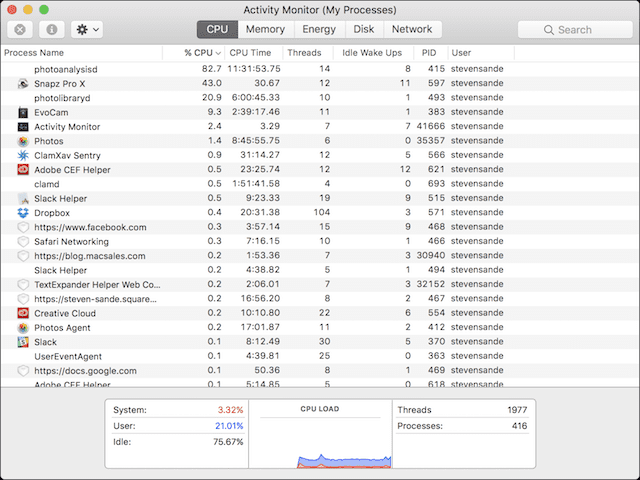This screenshot has height=480, width=640.
Task: Click the CPU Load graph
Action: click(x=320, y=438)
